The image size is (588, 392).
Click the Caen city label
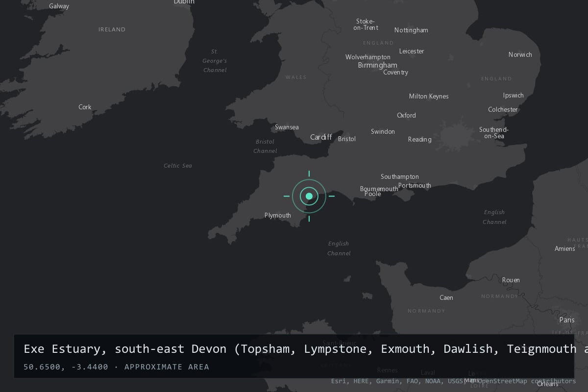[x=446, y=298]
